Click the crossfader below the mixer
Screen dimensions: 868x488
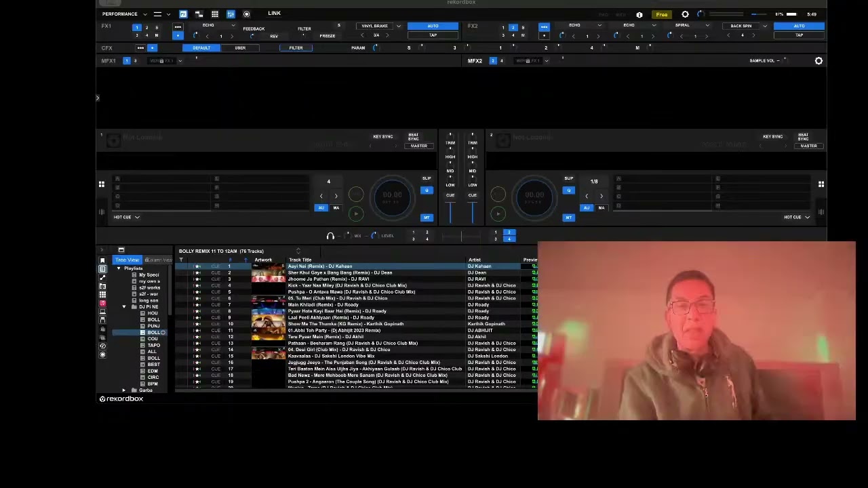point(461,236)
